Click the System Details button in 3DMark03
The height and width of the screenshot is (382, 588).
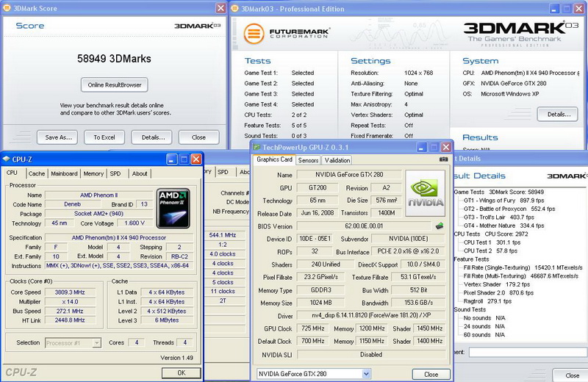click(558, 115)
